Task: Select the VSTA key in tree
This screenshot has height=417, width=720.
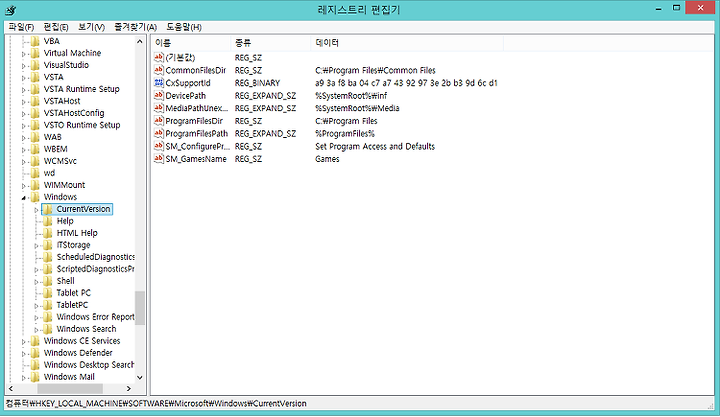Action: (x=53, y=77)
